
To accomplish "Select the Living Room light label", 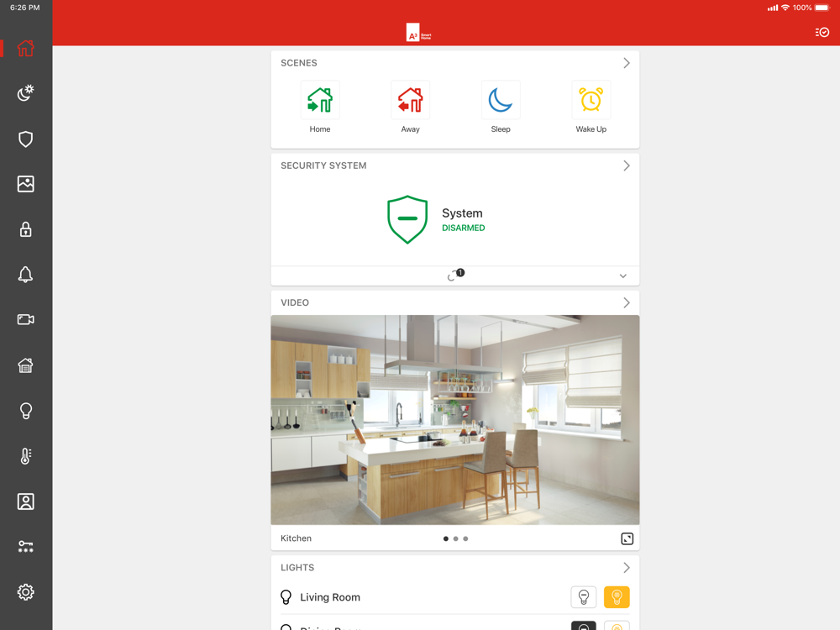I will [330, 597].
